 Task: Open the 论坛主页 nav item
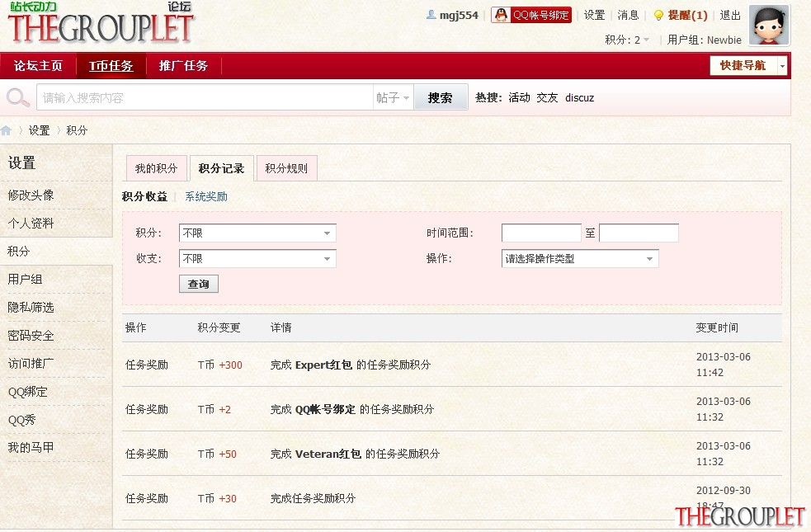[x=38, y=66]
